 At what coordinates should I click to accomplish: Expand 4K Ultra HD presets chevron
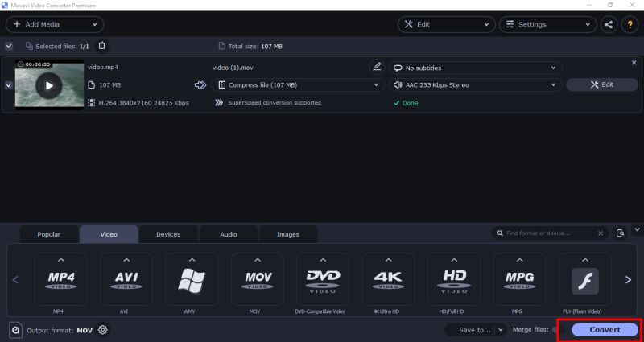click(389, 260)
